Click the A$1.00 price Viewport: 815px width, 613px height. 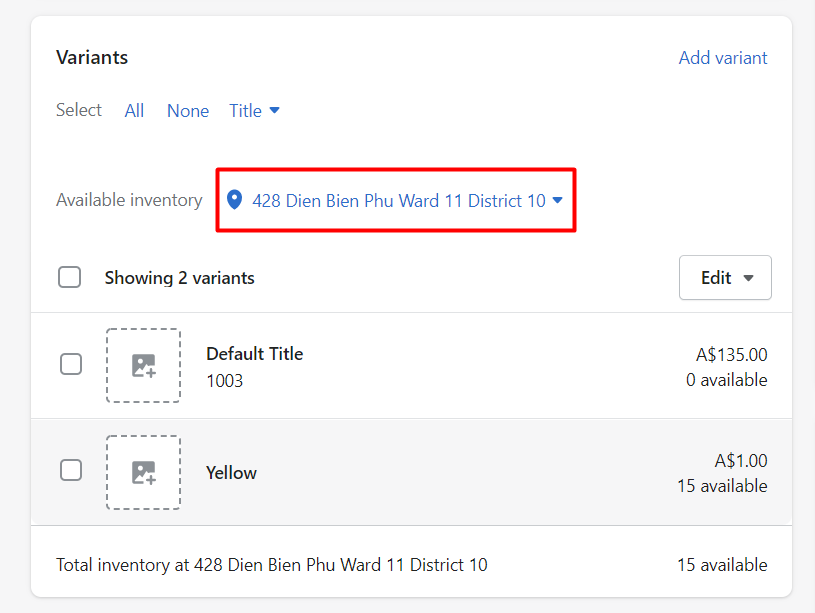pyautogui.click(x=741, y=461)
